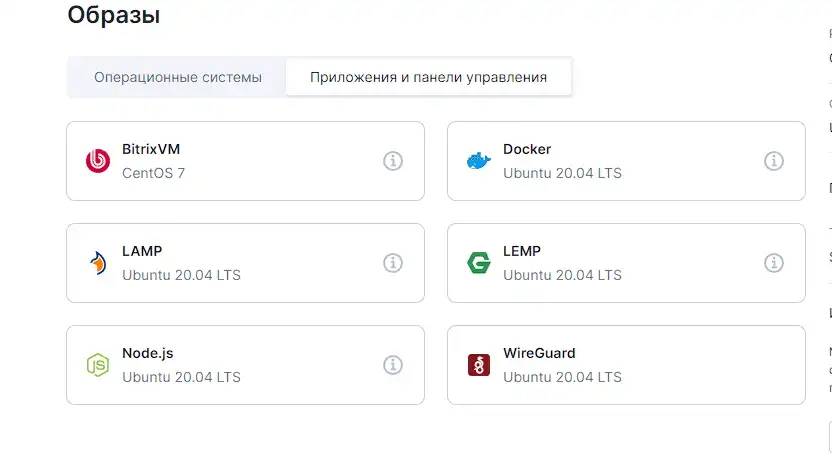Click the LAMP orange feather icon

tap(98, 263)
